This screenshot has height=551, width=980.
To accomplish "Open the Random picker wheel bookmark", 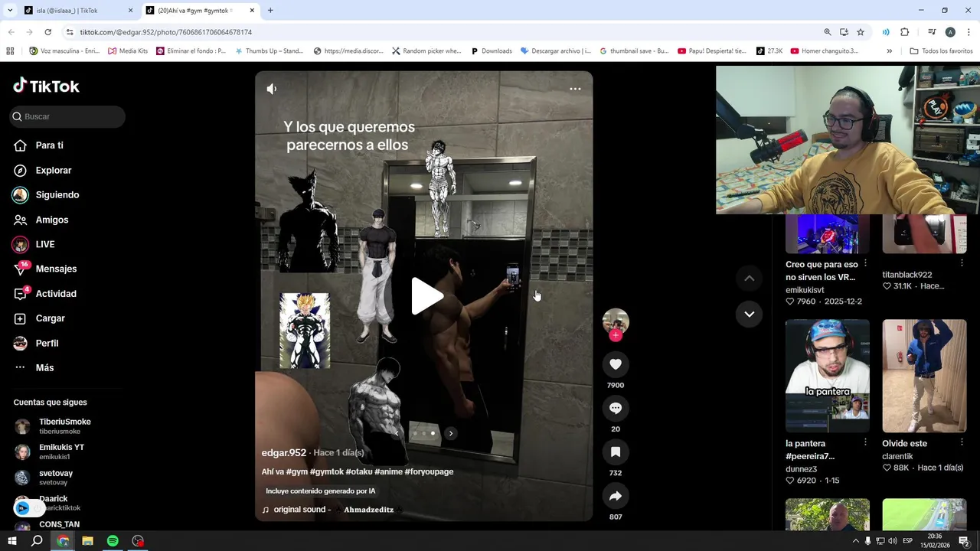I will coord(426,51).
